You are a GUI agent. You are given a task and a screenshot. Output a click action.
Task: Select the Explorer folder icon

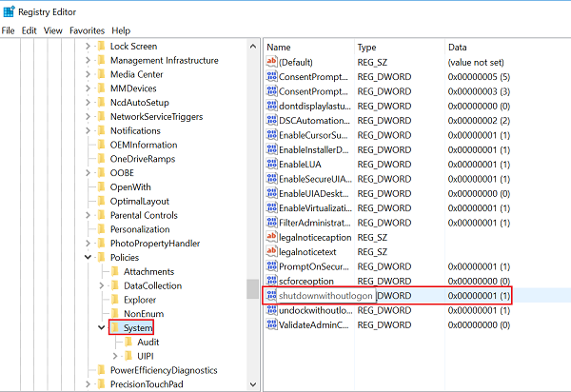pyautogui.click(x=115, y=300)
